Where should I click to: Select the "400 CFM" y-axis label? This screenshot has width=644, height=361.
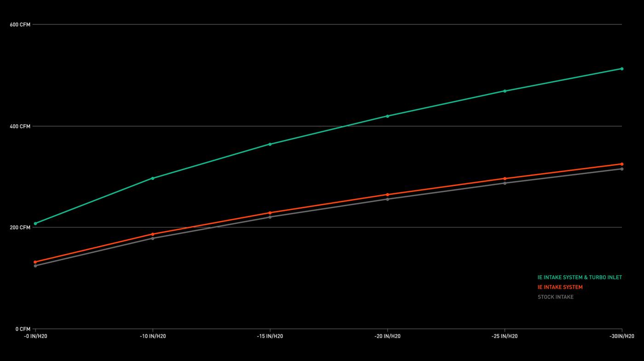coord(20,126)
